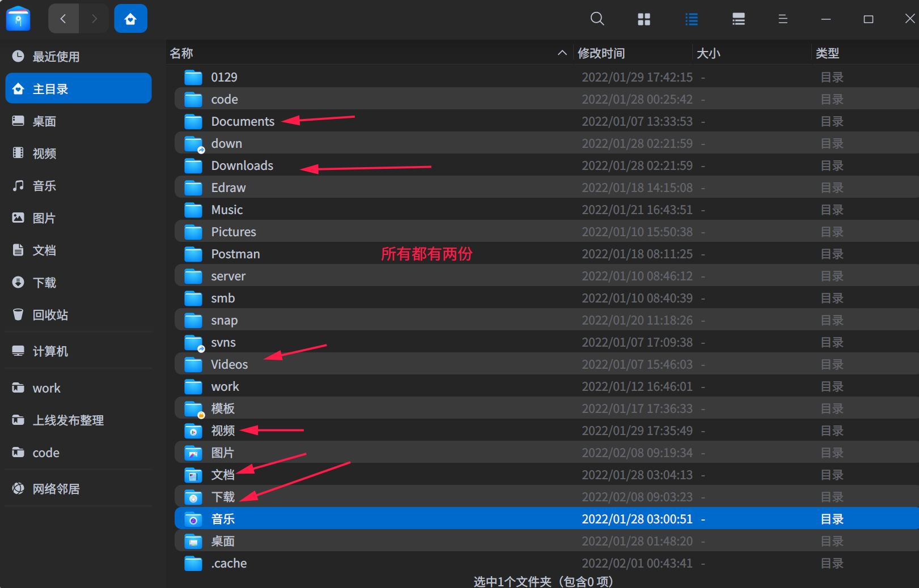Click the Downloads folder icon
Viewport: 919px width, 588px height.
click(x=193, y=165)
